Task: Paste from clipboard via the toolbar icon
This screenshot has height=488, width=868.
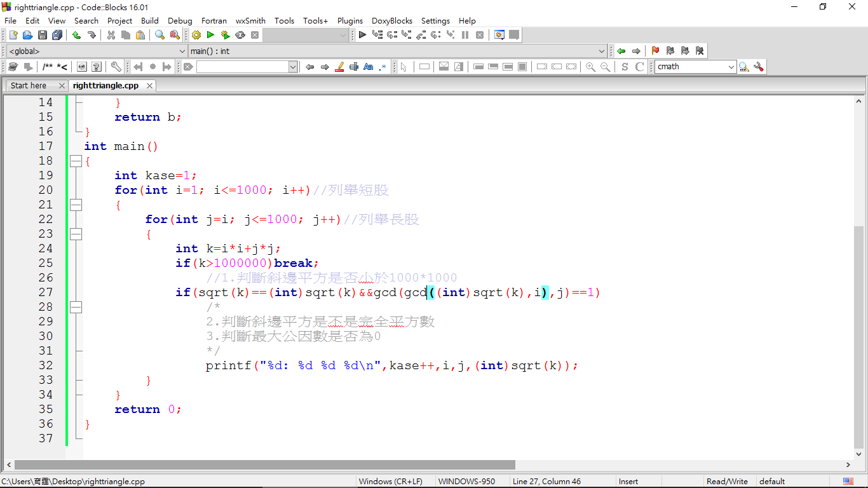Action: coord(140,35)
